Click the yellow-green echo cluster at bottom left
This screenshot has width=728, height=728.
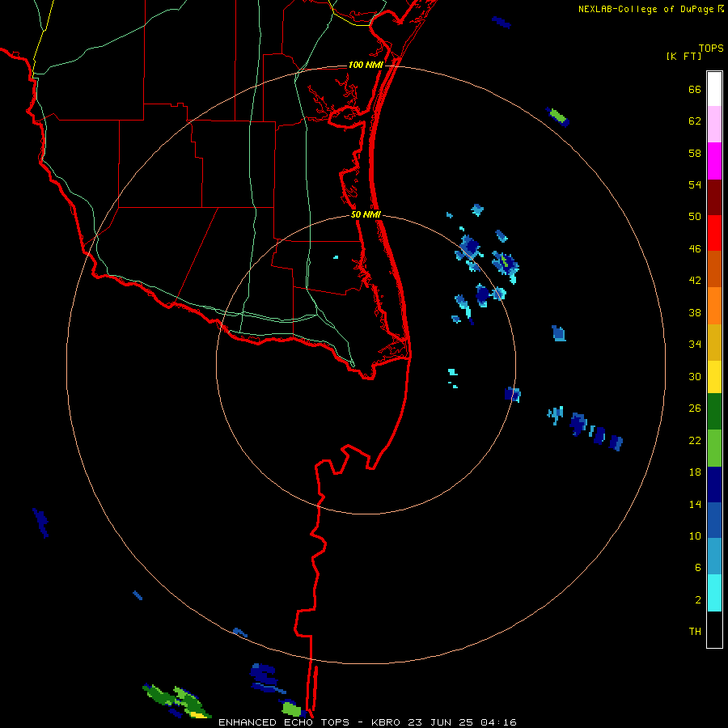[x=177, y=701]
